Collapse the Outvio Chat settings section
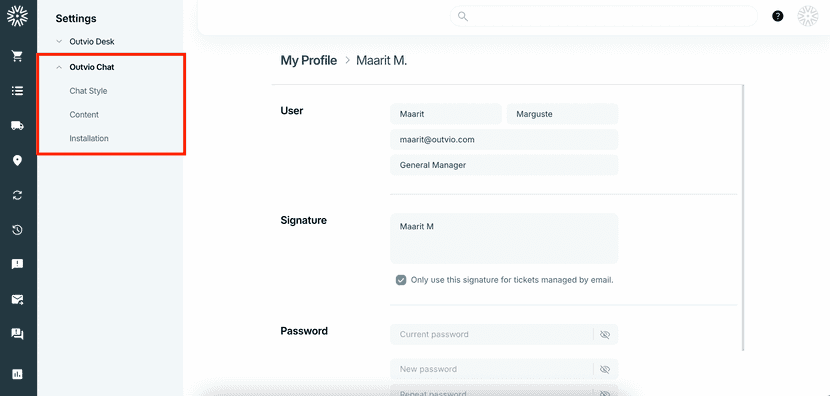Image resolution: width=830 pixels, height=396 pixels. click(x=85, y=67)
